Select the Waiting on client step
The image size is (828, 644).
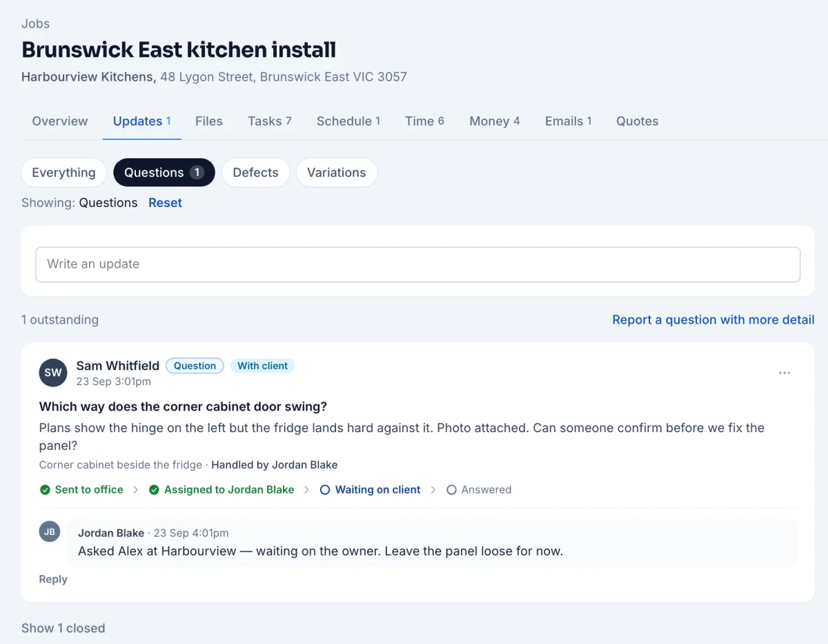pos(371,490)
